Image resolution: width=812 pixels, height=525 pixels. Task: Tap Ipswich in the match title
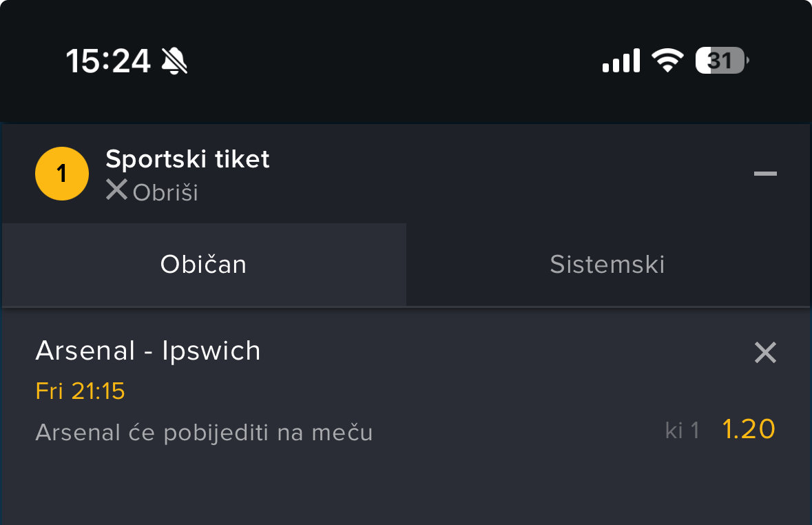pyautogui.click(x=211, y=351)
